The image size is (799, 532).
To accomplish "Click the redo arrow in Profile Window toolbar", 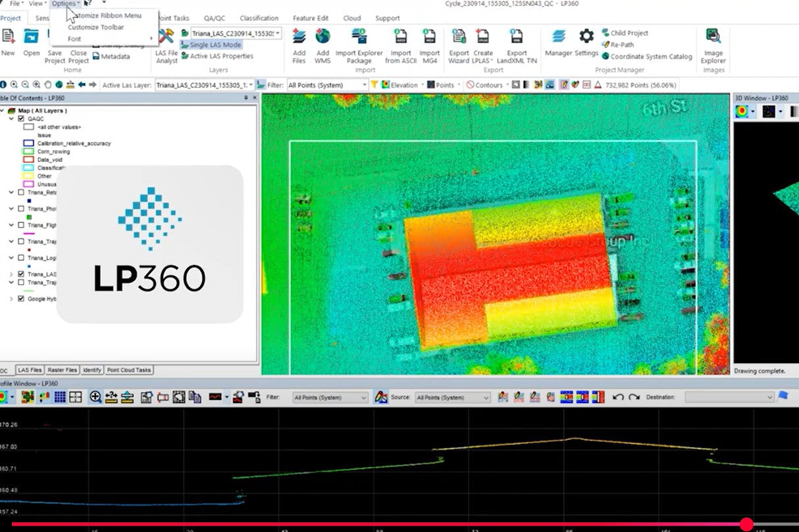I will (x=634, y=397).
